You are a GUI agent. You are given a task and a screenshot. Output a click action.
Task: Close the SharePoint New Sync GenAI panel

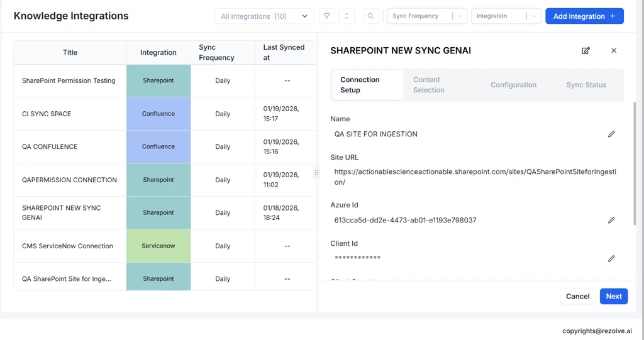(x=614, y=50)
